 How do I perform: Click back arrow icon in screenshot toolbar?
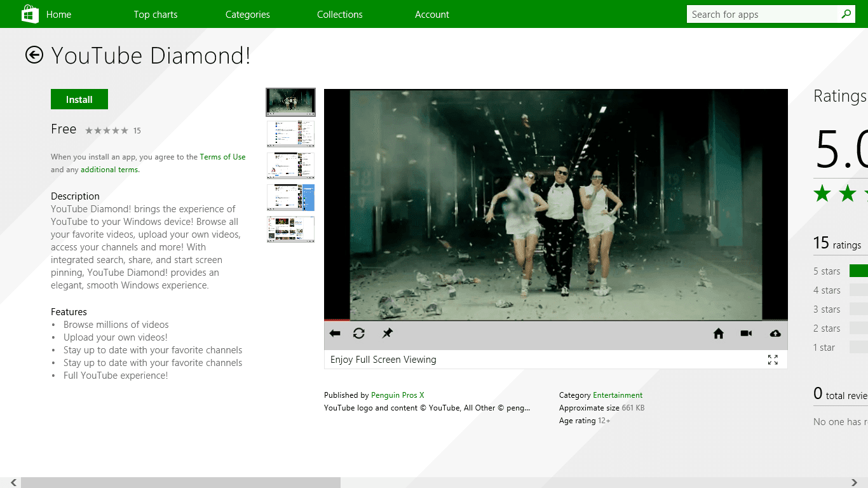[335, 334]
